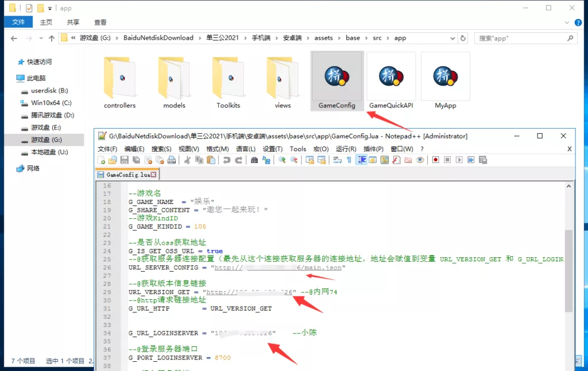Toggle Show All Characters in the toolbar
This screenshot has width=588, height=371.
349,160
